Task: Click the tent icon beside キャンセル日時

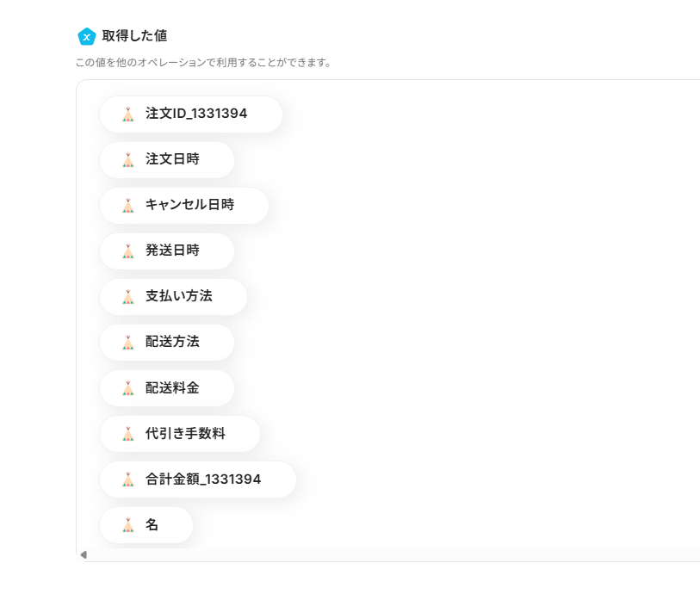Action: 128,206
